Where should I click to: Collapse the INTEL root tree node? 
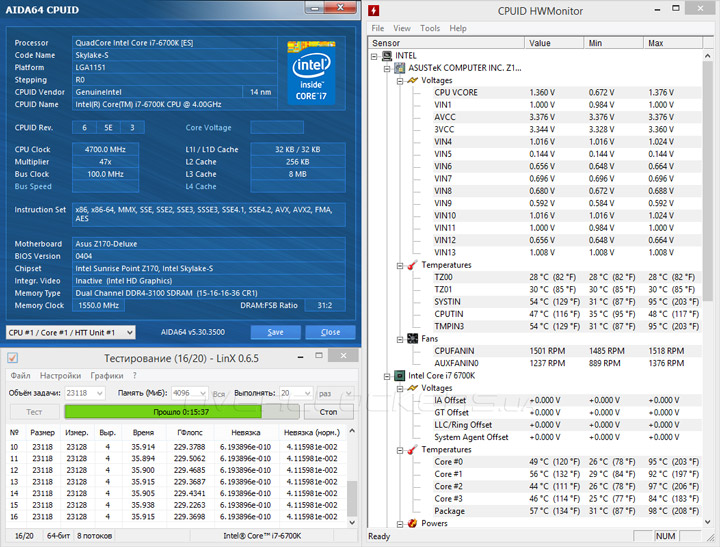374,56
